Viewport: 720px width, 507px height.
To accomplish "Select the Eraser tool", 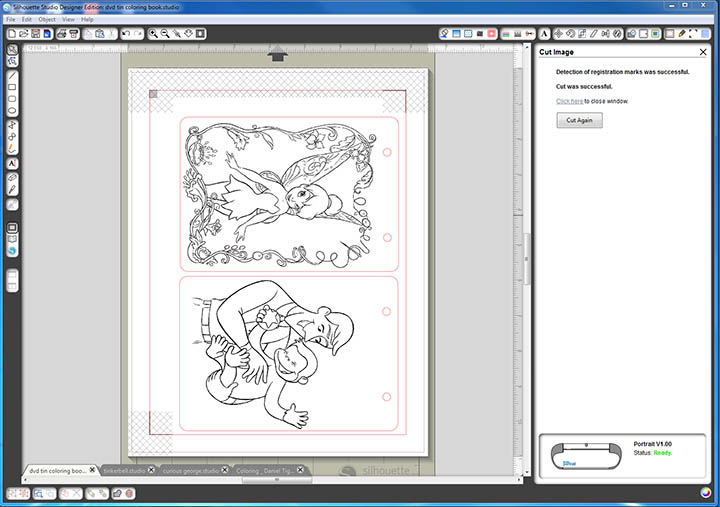I will [x=12, y=177].
